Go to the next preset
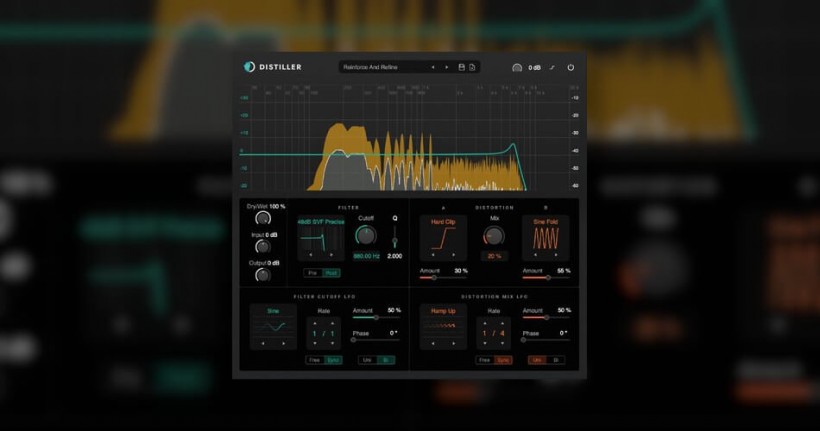The height and width of the screenshot is (431, 820). [446, 67]
